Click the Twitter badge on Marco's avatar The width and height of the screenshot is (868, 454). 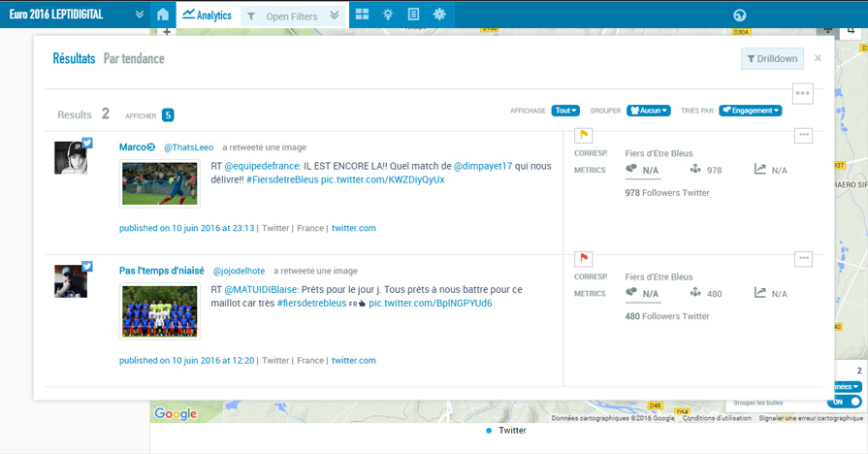tap(87, 143)
